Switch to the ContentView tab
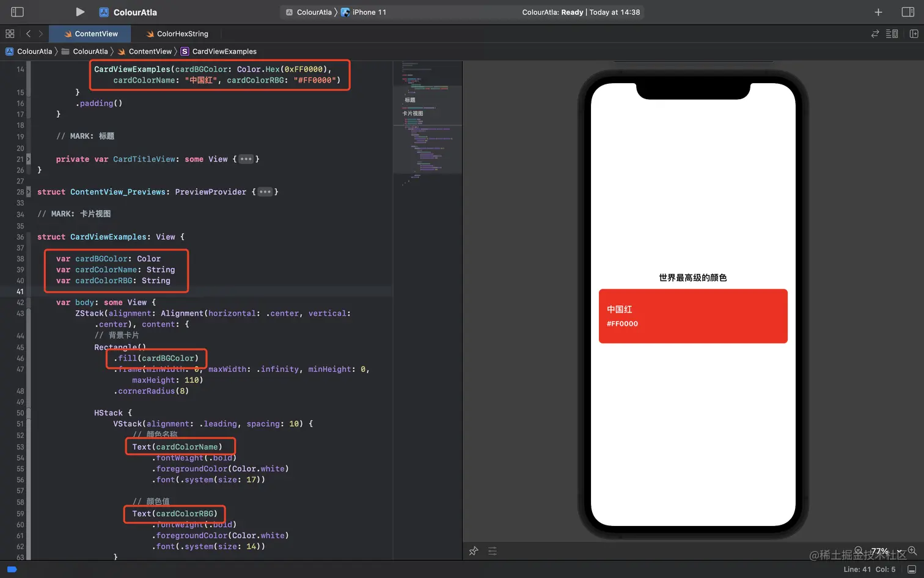 click(91, 34)
